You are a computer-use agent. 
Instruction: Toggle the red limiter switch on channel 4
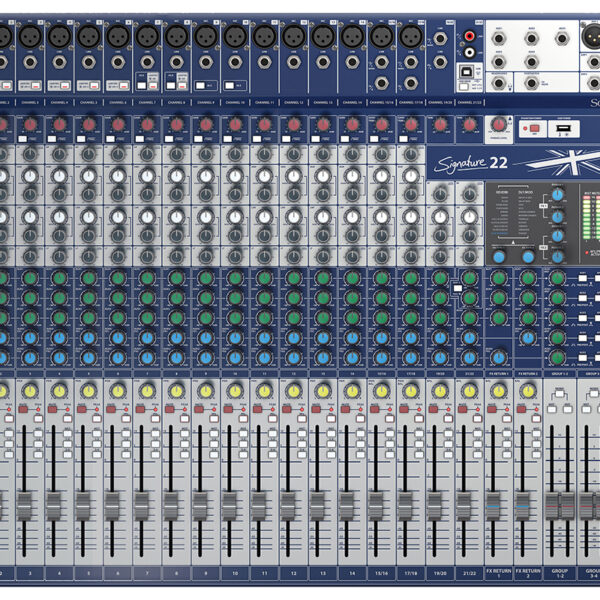tap(65, 85)
